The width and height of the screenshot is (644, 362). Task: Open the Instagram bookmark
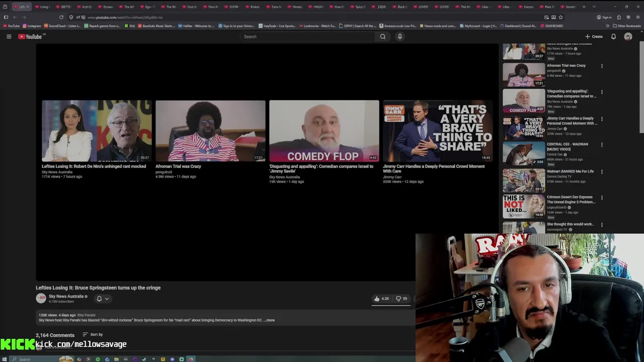pyautogui.click(x=32, y=26)
